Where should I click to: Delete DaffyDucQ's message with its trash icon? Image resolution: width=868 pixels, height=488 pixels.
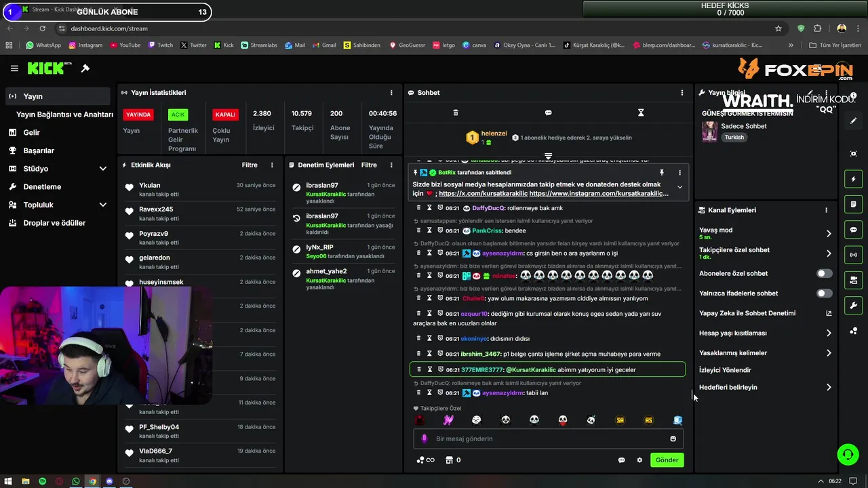tap(418, 208)
